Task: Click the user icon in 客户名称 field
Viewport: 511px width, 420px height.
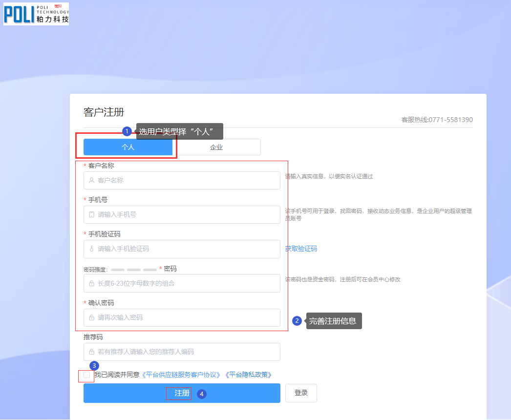Action: (91, 180)
